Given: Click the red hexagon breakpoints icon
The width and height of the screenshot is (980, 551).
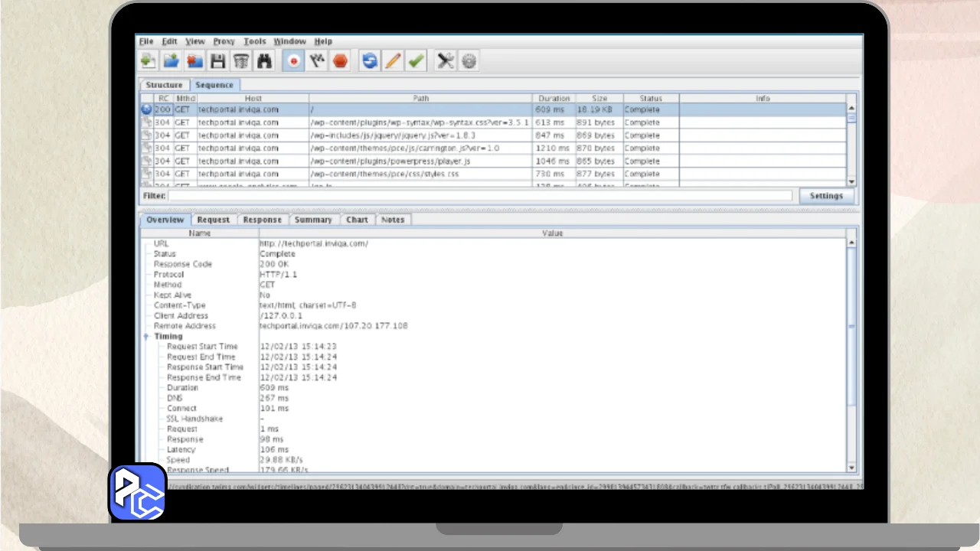Looking at the screenshot, I should point(341,61).
